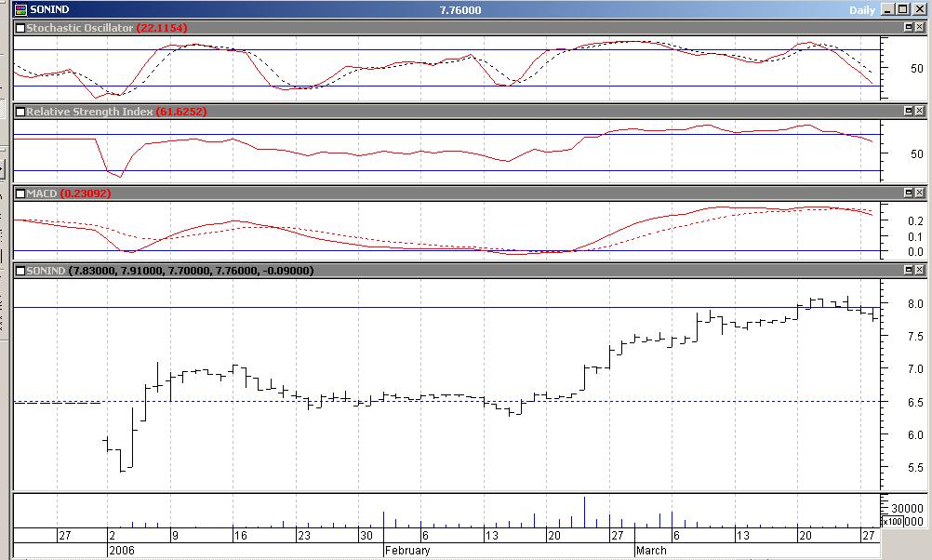Maximize the Relative Strength Index pane

[x=908, y=111]
